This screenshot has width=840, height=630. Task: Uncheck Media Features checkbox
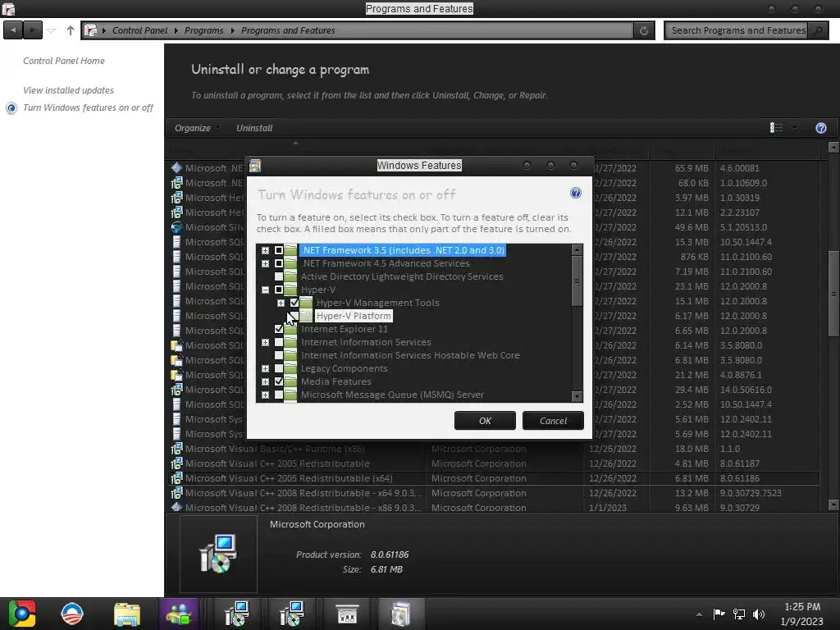(x=279, y=381)
